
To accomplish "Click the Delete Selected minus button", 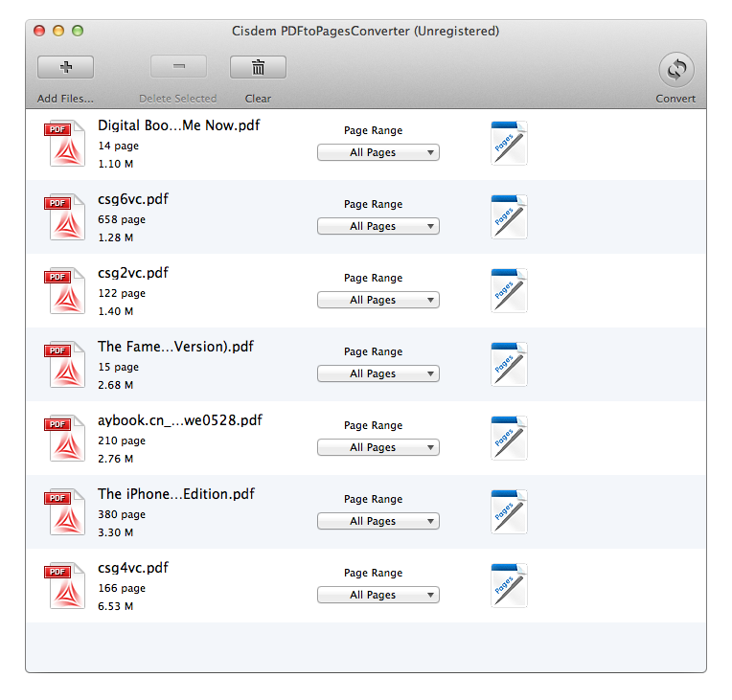I will [x=178, y=67].
